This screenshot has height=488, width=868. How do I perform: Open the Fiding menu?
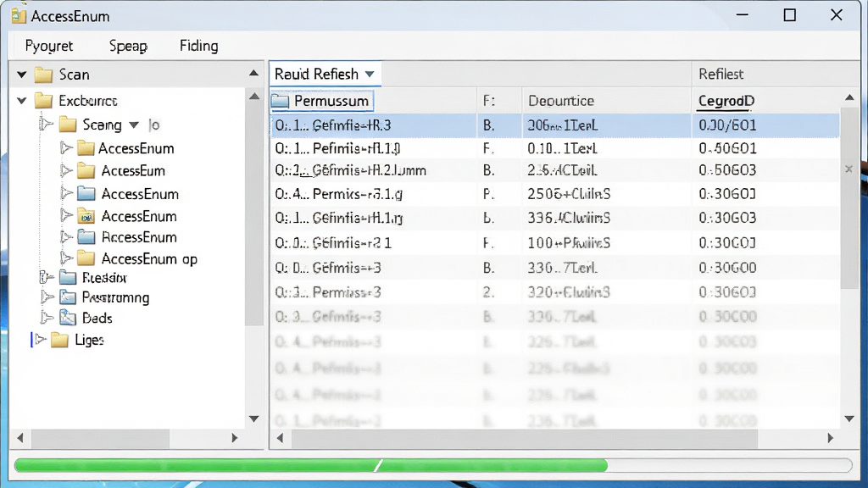coord(198,46)
